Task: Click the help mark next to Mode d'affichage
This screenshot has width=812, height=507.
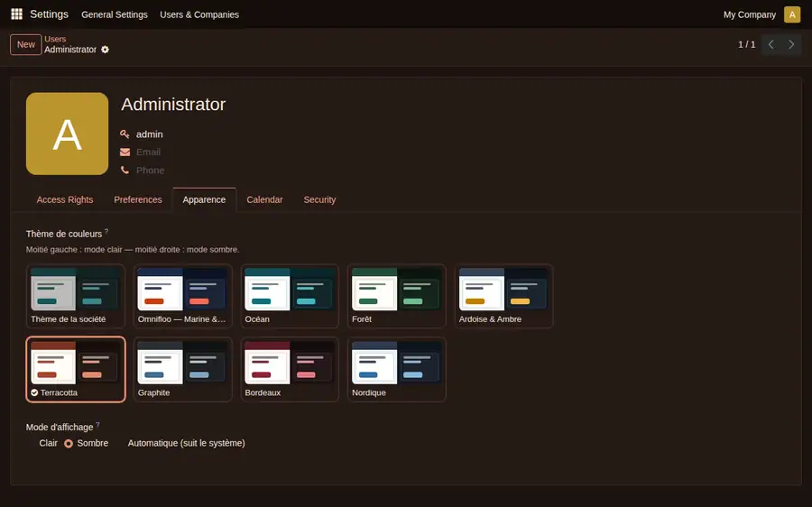Action: pyautogui.click(x=97, y=425)
